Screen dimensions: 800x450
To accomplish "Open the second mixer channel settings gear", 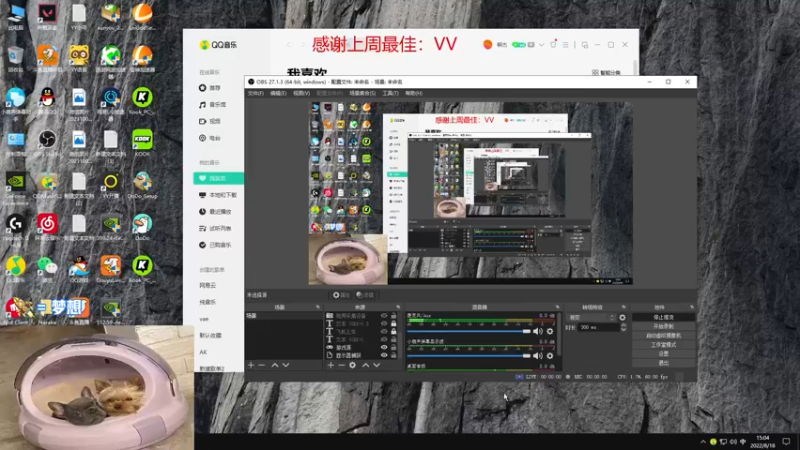I will (x=550, y=356).
